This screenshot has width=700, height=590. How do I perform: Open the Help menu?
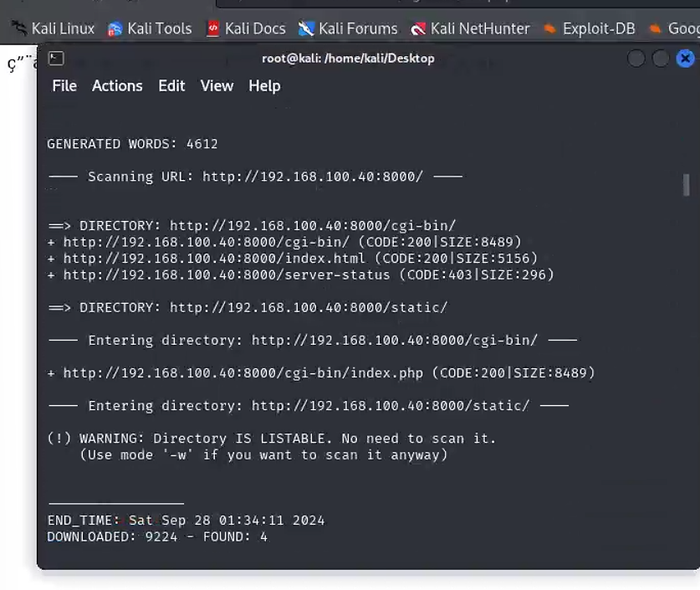264,85
